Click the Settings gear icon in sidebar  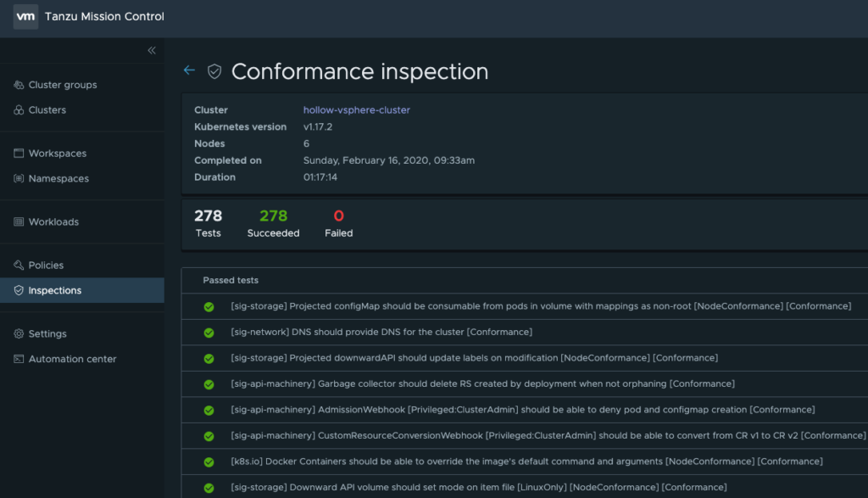19,334
